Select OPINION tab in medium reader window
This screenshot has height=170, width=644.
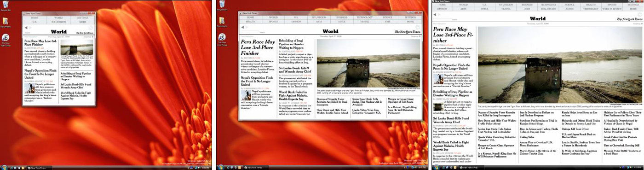(x=296, y=22)
